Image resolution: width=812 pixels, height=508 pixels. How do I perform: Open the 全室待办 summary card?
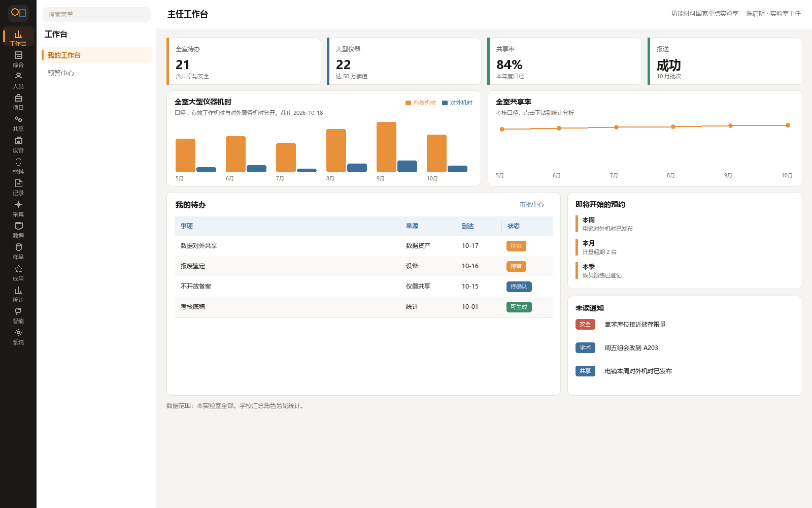(x=244, y=61)
